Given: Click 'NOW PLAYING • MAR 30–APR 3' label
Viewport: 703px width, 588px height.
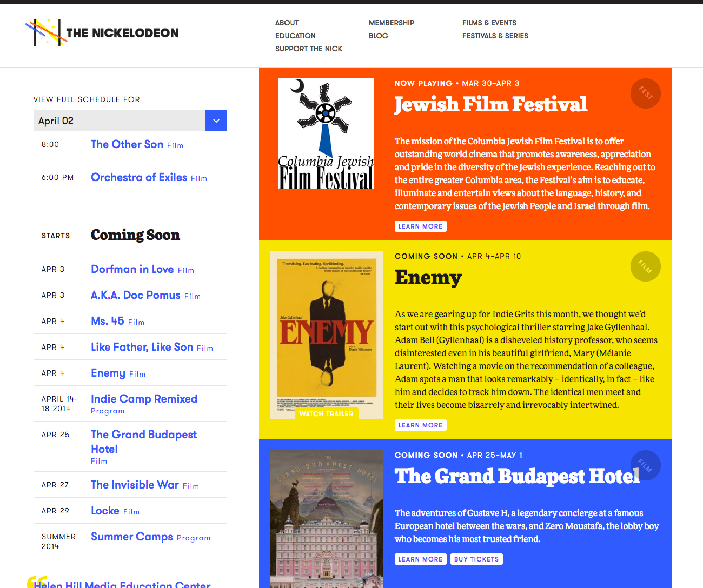Looking at the screenshot, I should (457, 83).
